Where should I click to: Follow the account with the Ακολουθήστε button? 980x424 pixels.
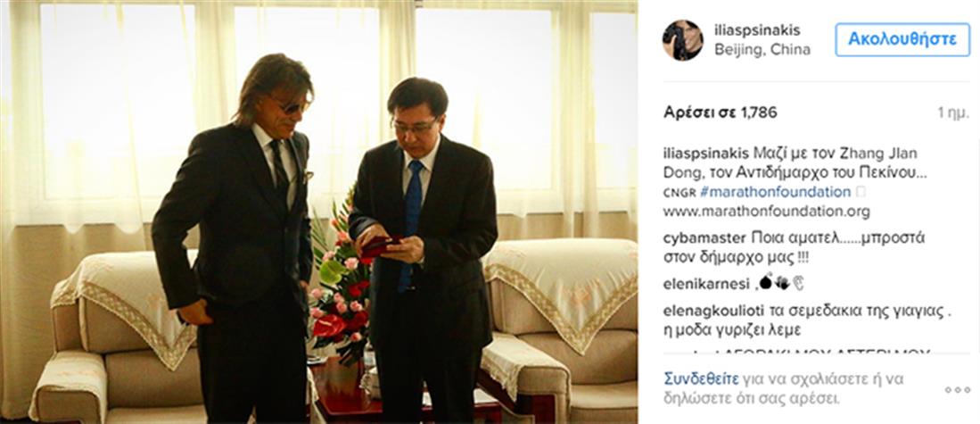[902, 39]
